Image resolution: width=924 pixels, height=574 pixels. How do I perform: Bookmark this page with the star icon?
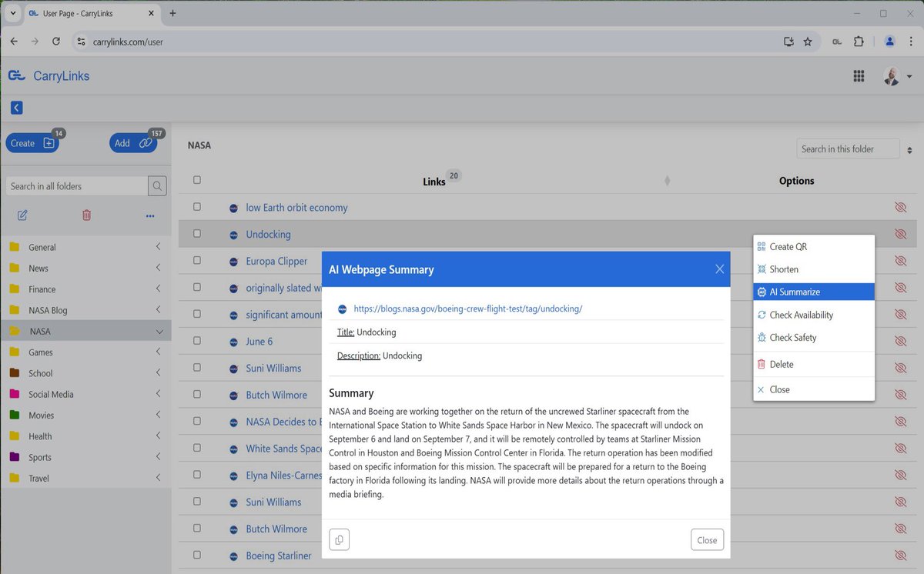(x=808, y=42)
